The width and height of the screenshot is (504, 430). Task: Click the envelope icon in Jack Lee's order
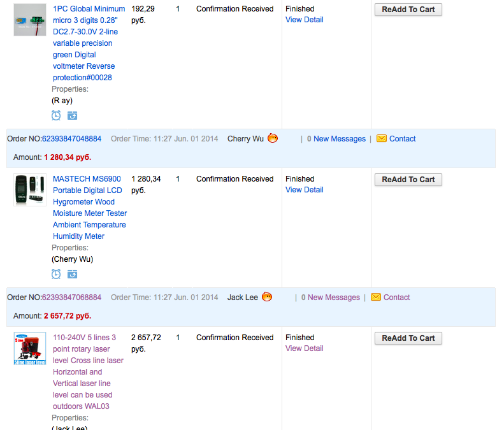tap(376, 297)
